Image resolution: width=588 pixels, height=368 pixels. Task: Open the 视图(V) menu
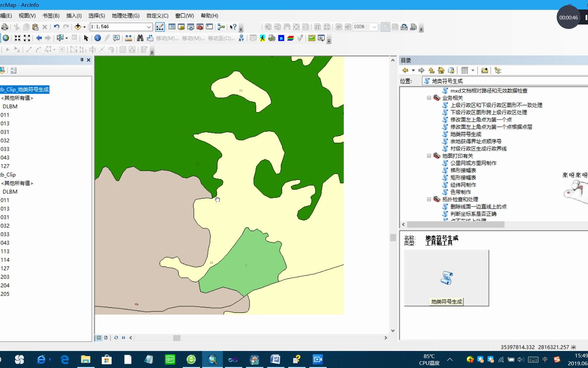27,16
